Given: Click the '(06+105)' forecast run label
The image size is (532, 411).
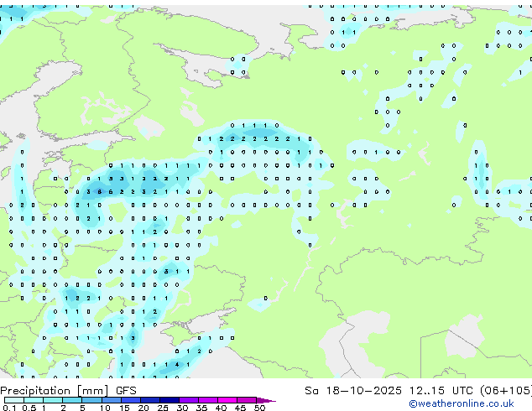Looking at the screenshot, I should (x=506, y=391).
